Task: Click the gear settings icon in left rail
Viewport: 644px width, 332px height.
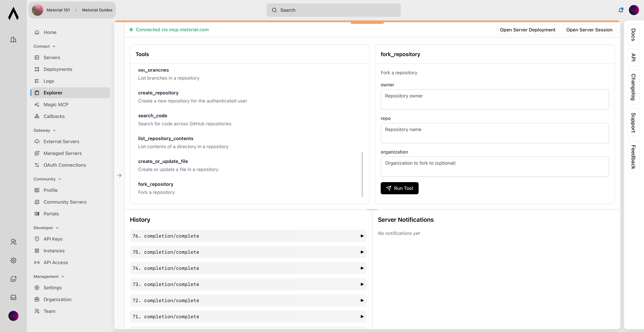Action: click(13, 260)
